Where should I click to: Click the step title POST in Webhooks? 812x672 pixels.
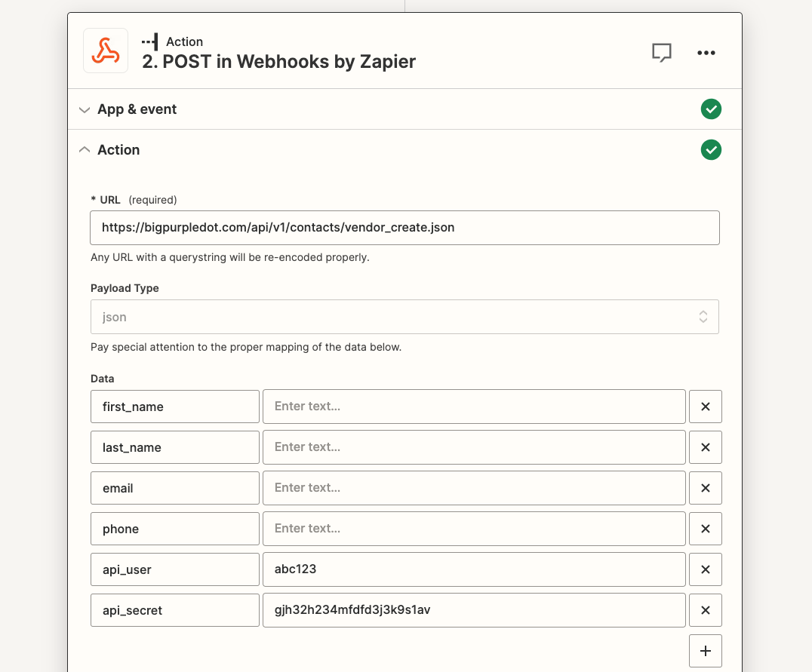pos(278,62)
